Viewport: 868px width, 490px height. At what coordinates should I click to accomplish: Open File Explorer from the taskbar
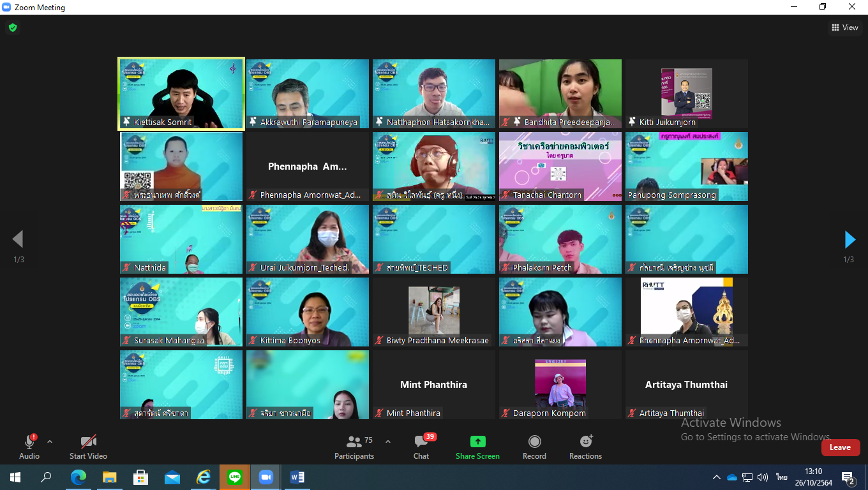pyautogui.click(x=110, y=477)
